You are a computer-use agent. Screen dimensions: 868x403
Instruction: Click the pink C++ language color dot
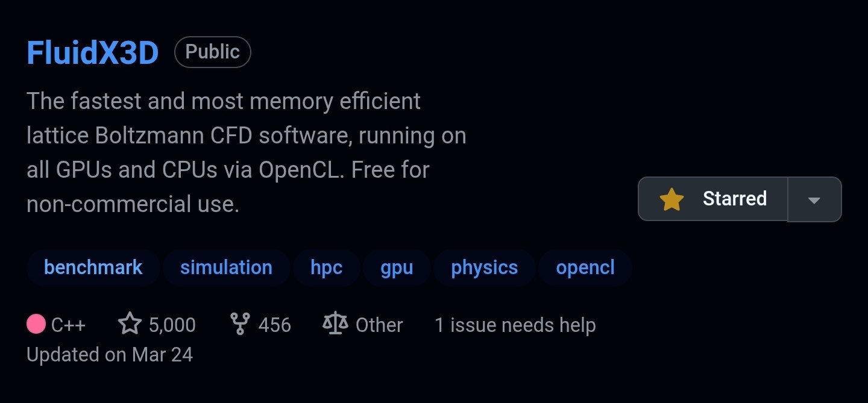click(x=36, y=324)
